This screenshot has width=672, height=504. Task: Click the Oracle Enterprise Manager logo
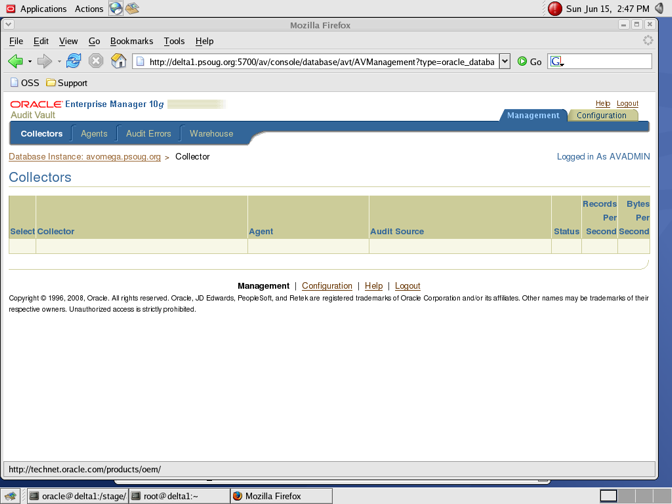click(87, 104)
